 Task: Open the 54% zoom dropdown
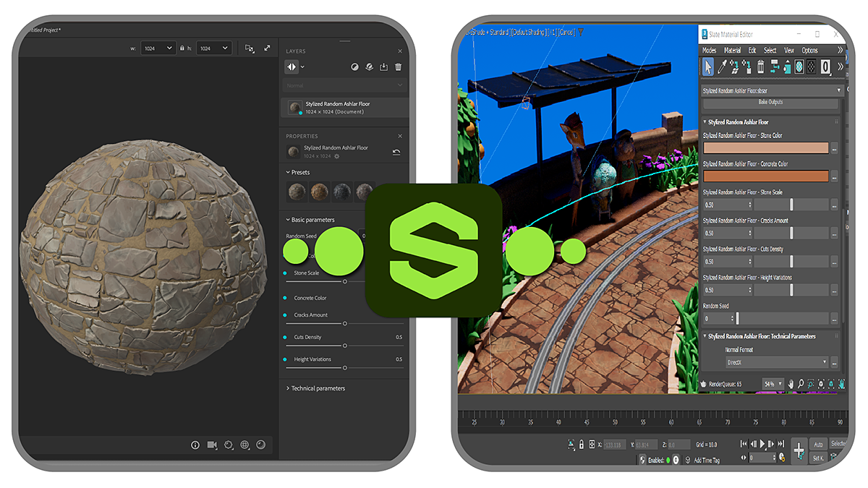click(x=773, y=383)
